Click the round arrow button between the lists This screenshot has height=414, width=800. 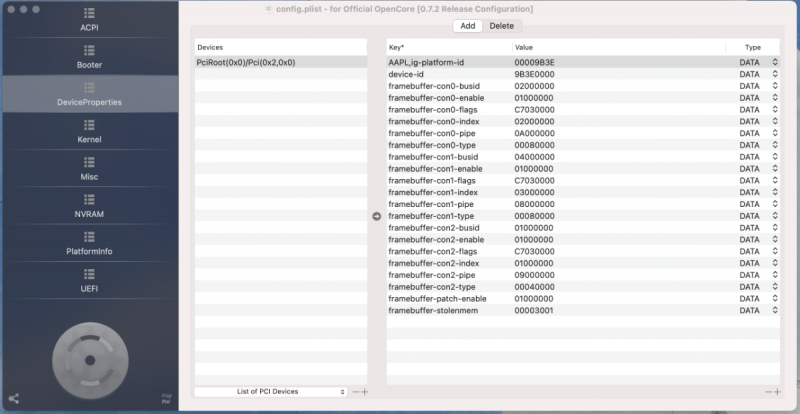377,216
